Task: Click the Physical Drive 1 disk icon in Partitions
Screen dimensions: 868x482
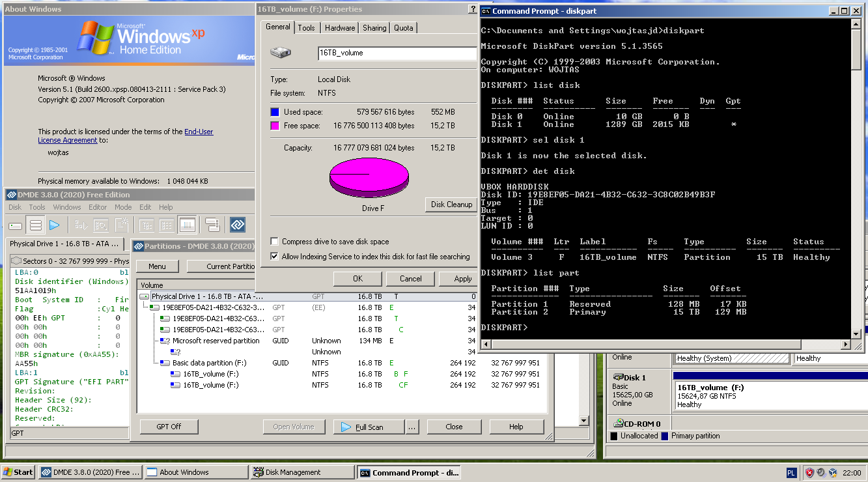Action: point(145,296)
